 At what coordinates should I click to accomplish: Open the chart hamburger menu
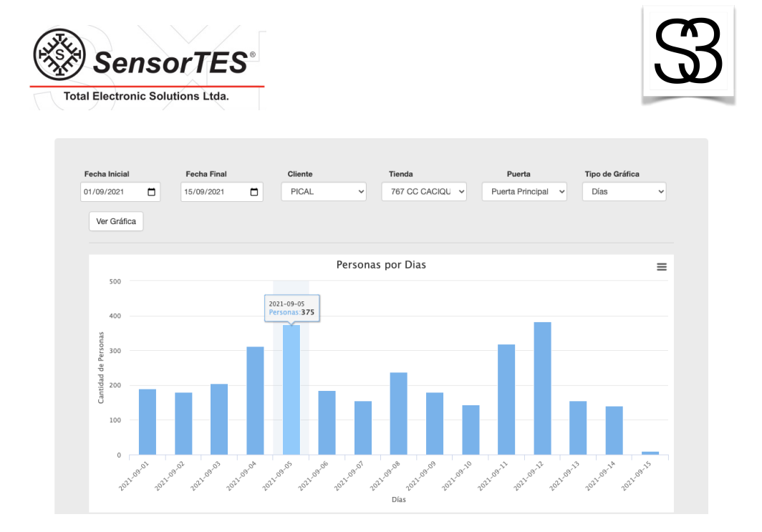[x=661, y=266]
